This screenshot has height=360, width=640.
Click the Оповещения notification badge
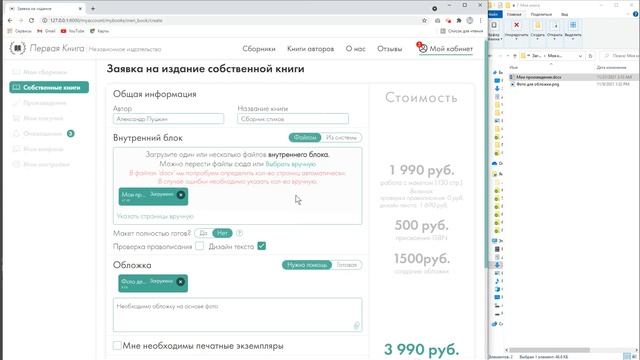(71, 133)
